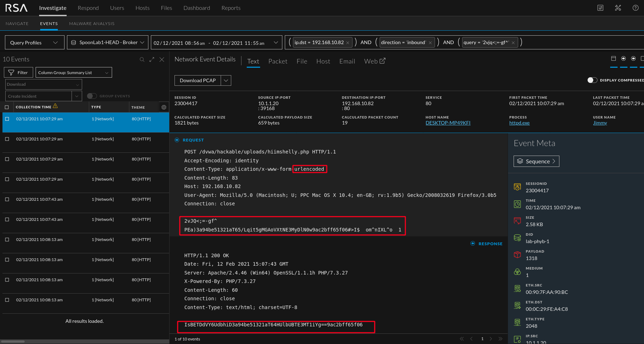644x344 pixels.
Task: Click the httpd.exe process link
Action: click(519, 123)
